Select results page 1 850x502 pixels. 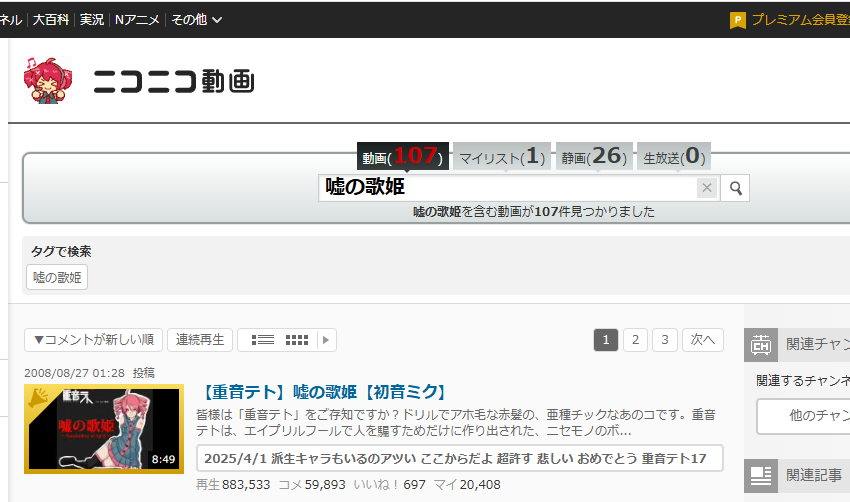(606, 340)
